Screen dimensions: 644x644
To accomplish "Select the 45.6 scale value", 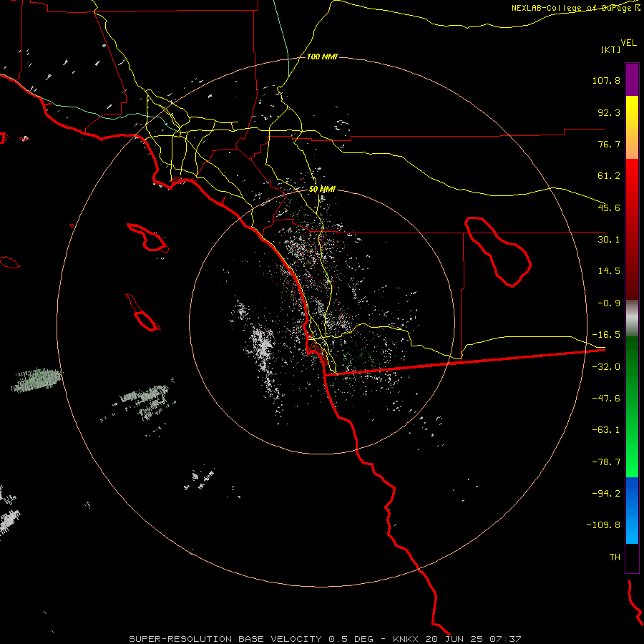I will pos(609,208).
